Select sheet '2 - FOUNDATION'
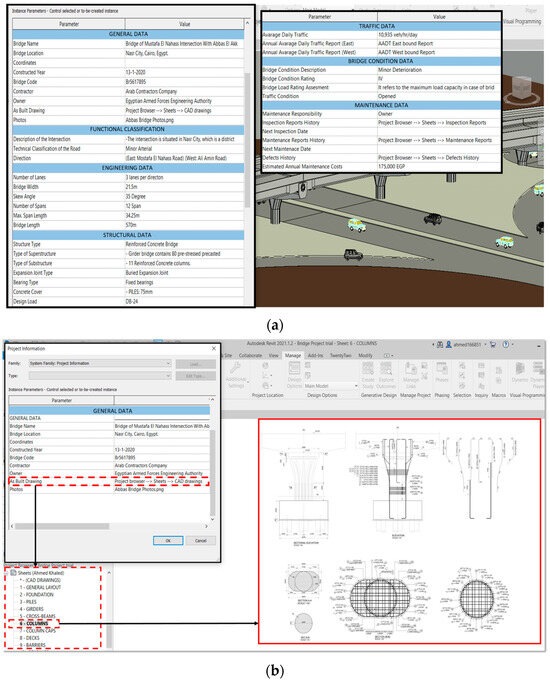 pyautogui.click(x=36, y=595)
